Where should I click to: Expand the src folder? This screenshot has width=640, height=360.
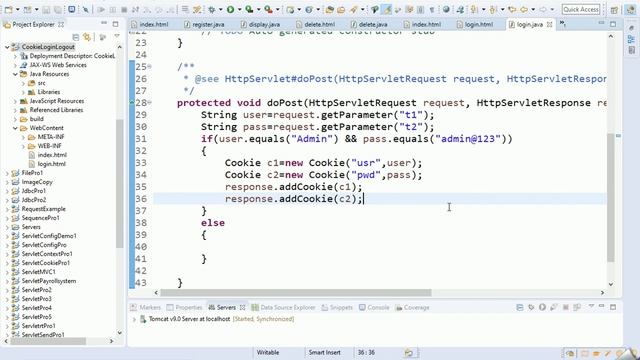click(23, 83)
